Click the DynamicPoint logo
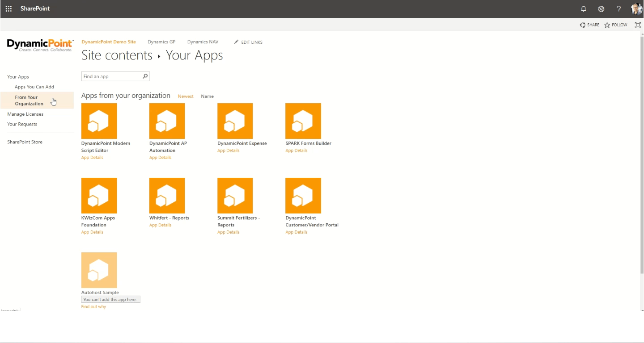This screenshot has width=644, height=343. [40, 45]
